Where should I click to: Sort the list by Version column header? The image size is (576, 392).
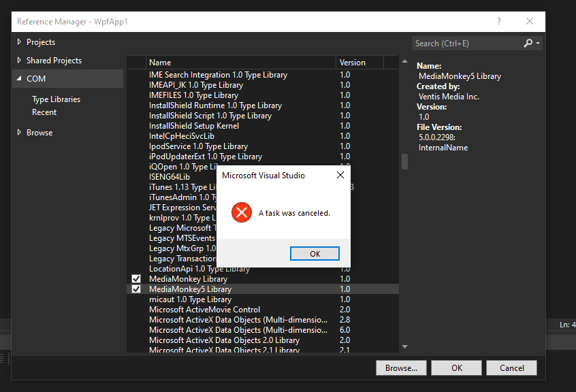click(359, 63)
